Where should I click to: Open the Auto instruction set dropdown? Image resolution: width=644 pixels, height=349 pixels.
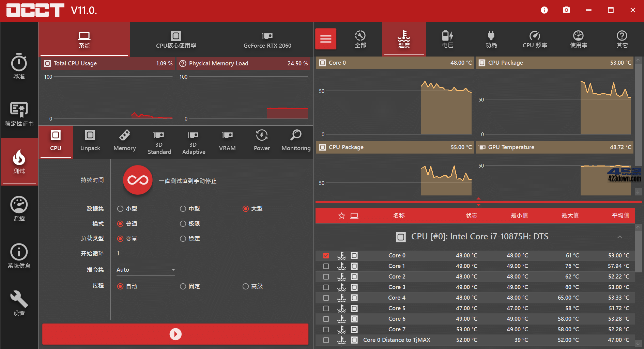tap(145, 269)
